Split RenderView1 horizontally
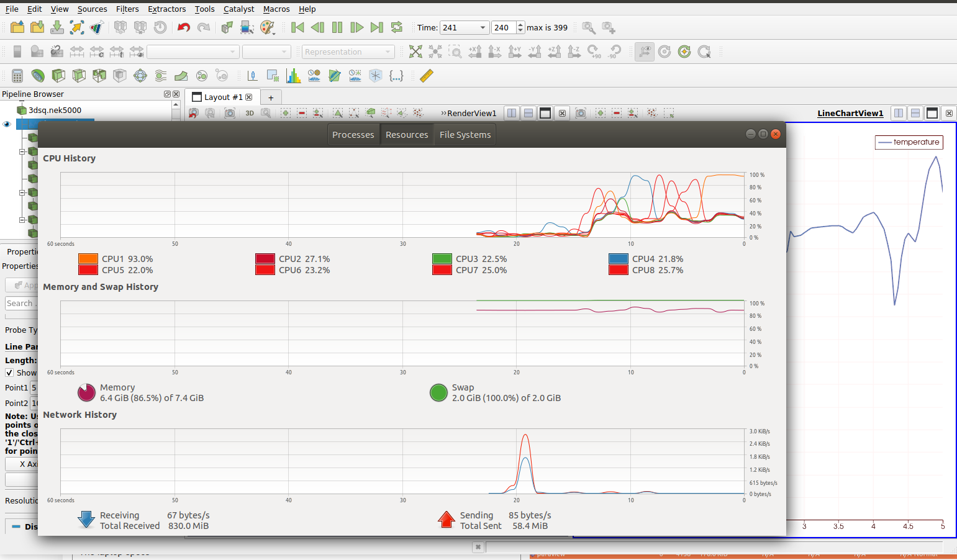Image resolution: width=957 pixels, height=560 pixels. point(512,113)
